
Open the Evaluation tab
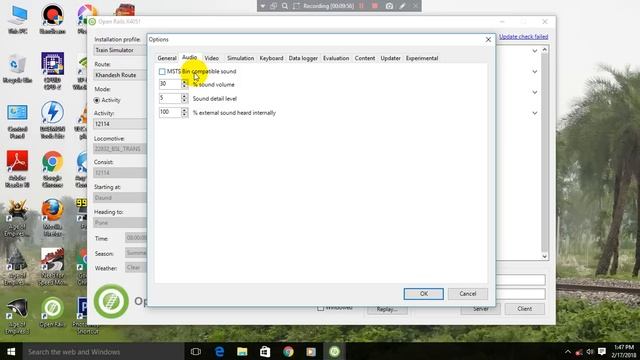pyautogui.click(x=336, y=58)
